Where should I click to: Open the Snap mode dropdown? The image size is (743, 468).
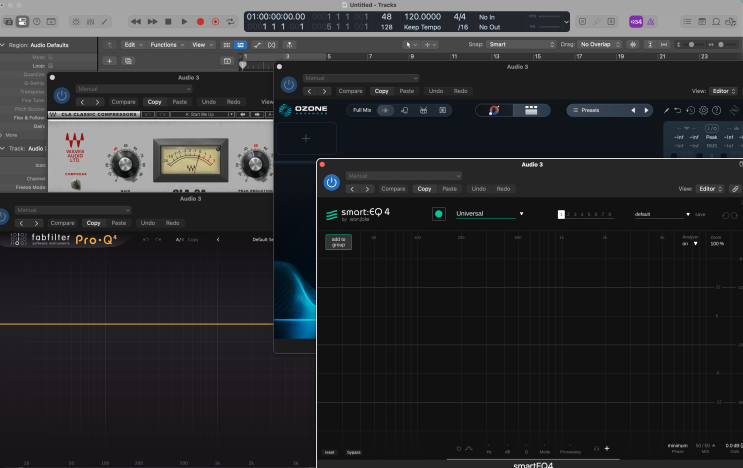point(521,44)
